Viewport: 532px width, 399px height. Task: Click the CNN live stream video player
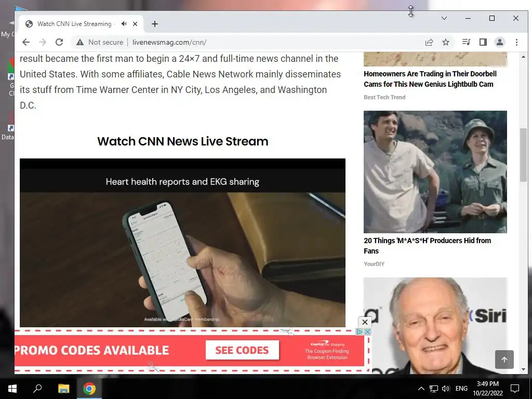182,243
